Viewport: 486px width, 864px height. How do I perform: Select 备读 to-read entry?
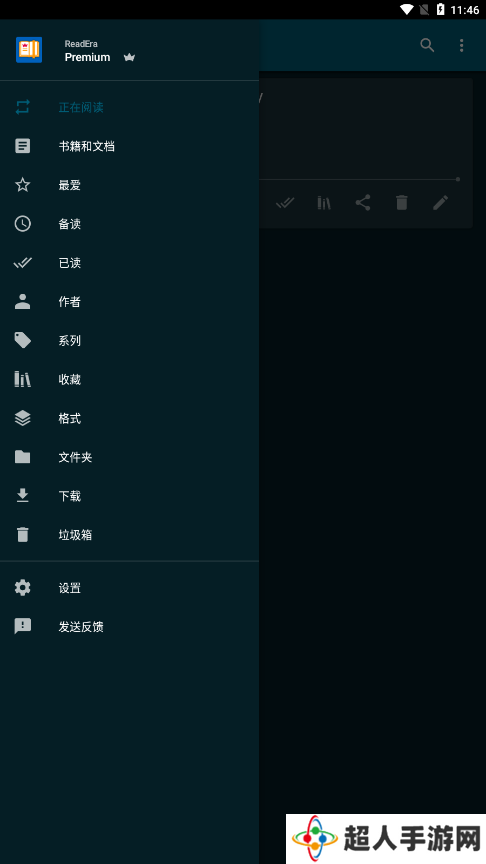129,224
